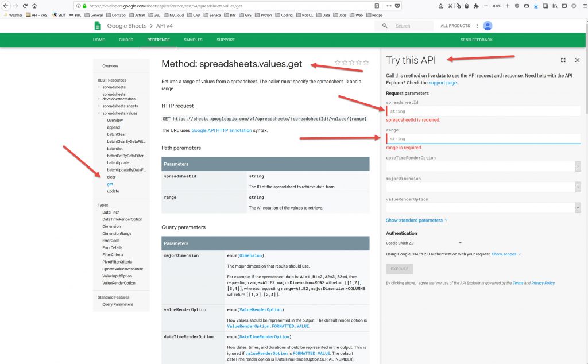The height and width of the screenshot is (364, 588).
Task: Go to the browser home page
Action: (x=34, y=6)
